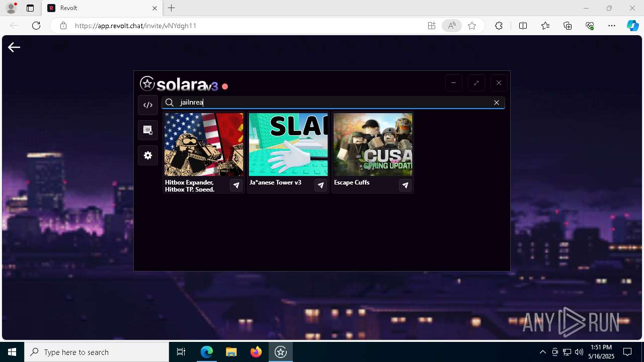Click the Escape Cuffs title text
The image size is (644, 362).
(x=352, y=183)
